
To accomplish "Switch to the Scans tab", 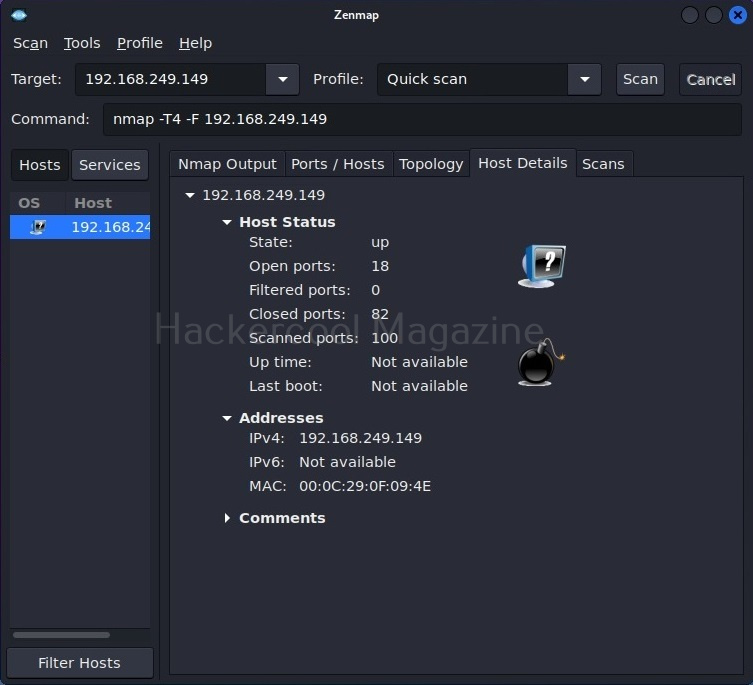I will pos(603,164).
